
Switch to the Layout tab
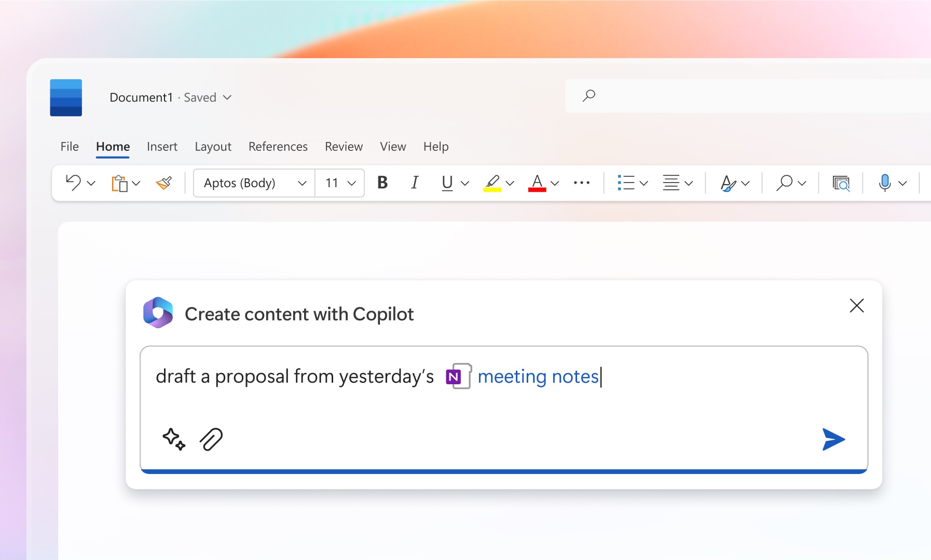(213, 147)
